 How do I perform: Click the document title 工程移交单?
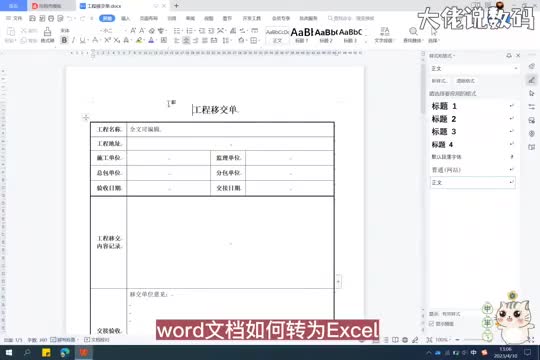(215, 110)
